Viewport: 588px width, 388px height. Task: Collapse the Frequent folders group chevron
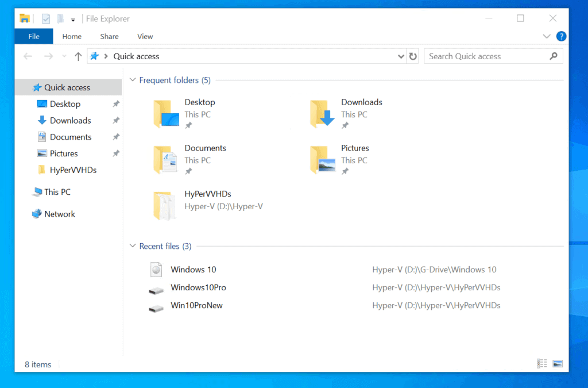click(x=133, y=80)
